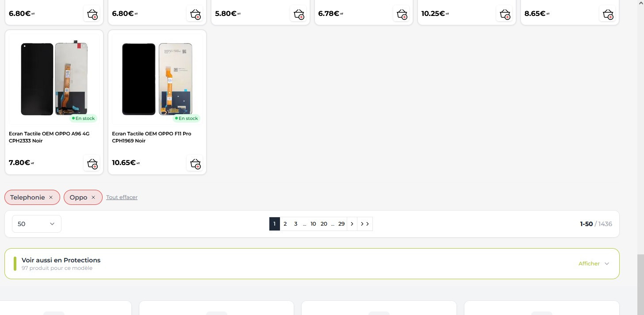Add the 10.65€ OPPO F11 Pro screen to cart
This screenshot has height=315, width=644.
pyautogui.click(x=195, y=163)
